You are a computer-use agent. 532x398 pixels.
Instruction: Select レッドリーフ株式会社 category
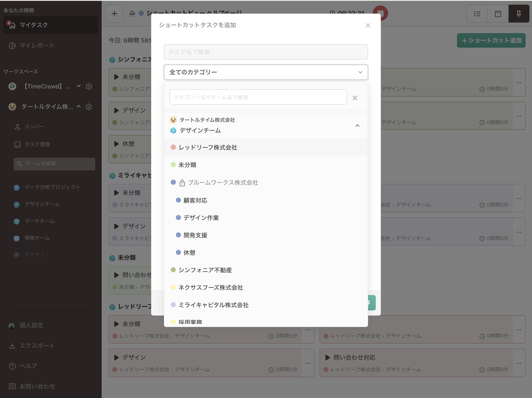[208, 147]
